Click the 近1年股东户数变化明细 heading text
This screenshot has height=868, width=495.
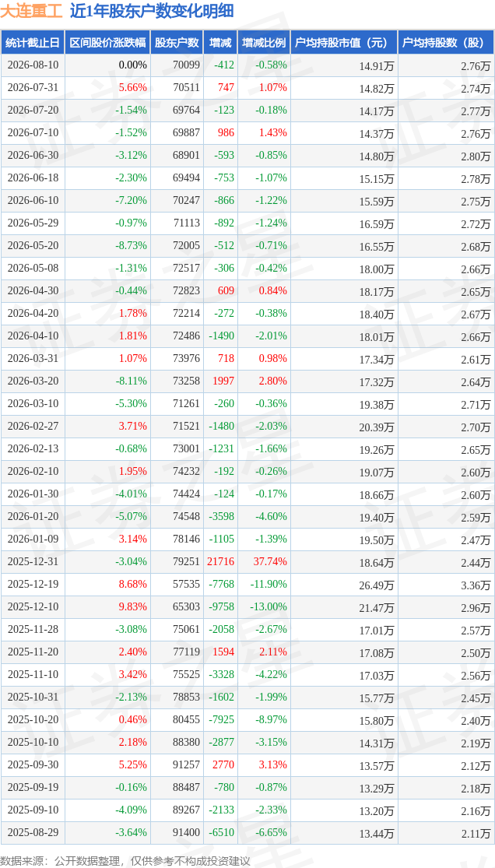coord(152,11)
